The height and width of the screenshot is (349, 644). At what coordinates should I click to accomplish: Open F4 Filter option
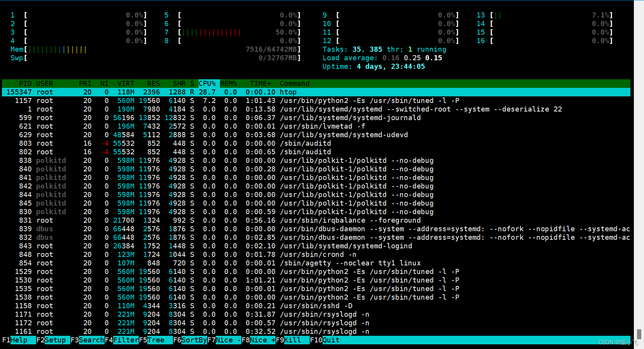click(x=122, y=340)
